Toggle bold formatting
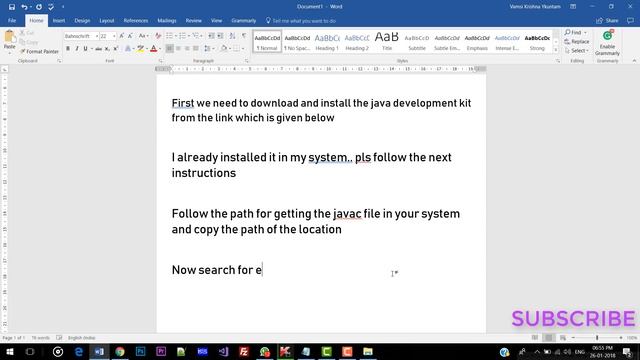This screenshot has width=640, height=360. (68, 49)
